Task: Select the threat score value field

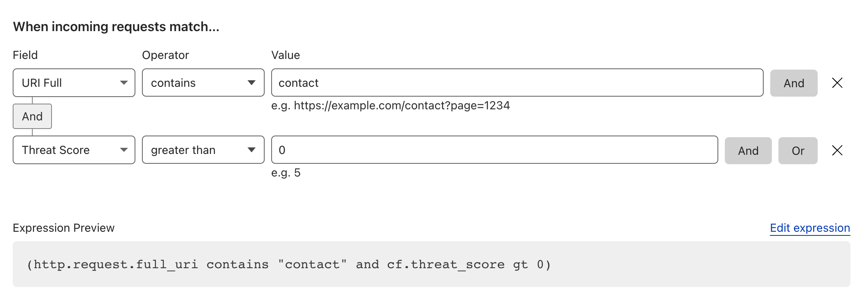Action: coord(495,150)
